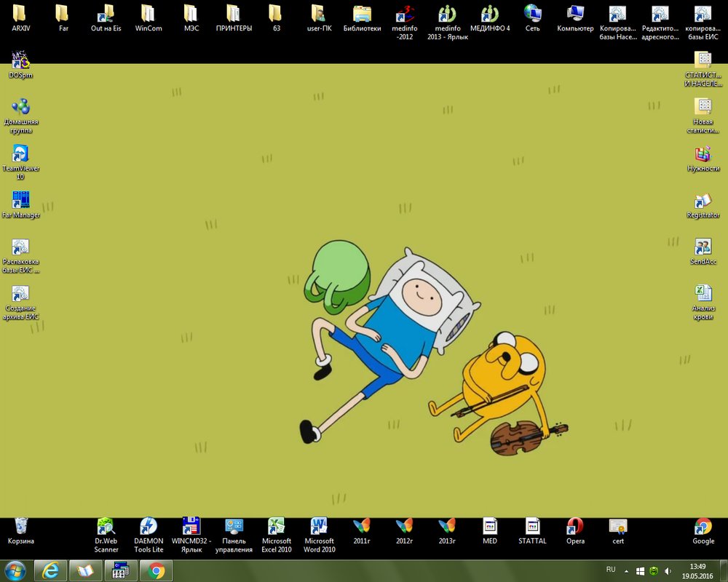Open Internet Explorer from taskbar

[x=50, y=570]
